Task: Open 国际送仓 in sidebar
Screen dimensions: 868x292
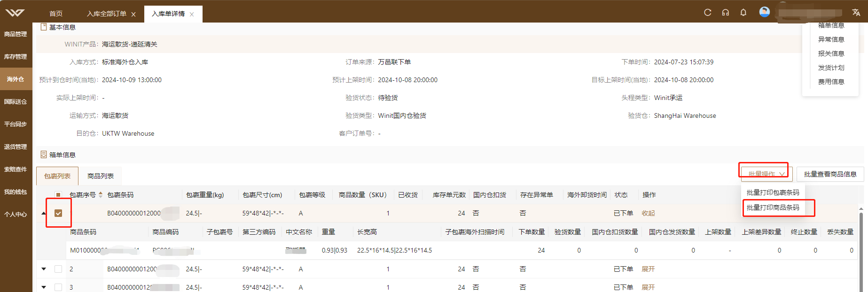Action: point(16,102)
